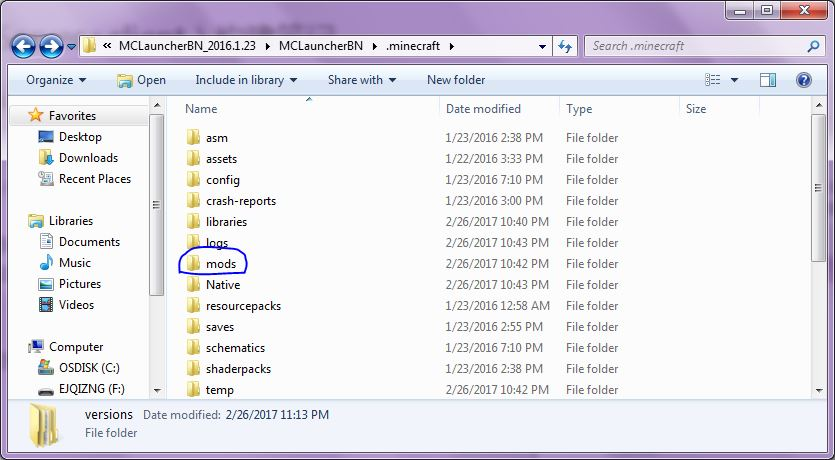Screen dimensions: 835x460
Task: Click MCLauncherBN breadcrumb in address bar
Action: (321, 46)
